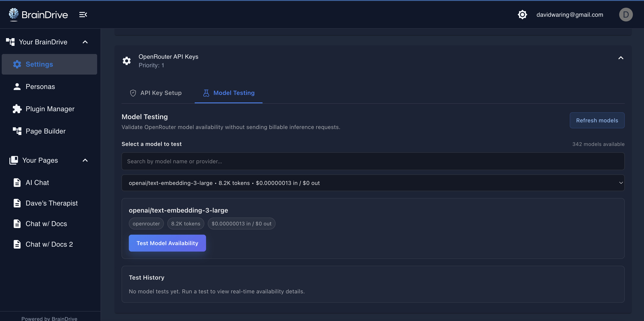Open Chat w/ Docs 2 page
The width and height of the screenshot is (644, 321).
49,244
